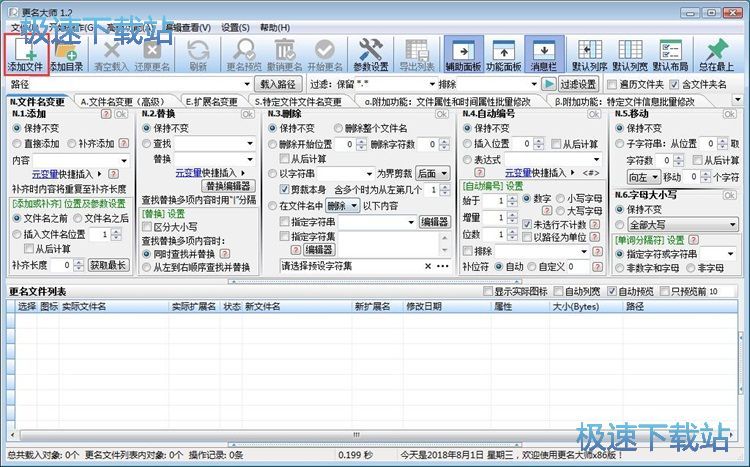Screen dimensions: 750x467
Task: Click 编辑器 button beside 指定字符串
Action: click(x=434, y=222)
